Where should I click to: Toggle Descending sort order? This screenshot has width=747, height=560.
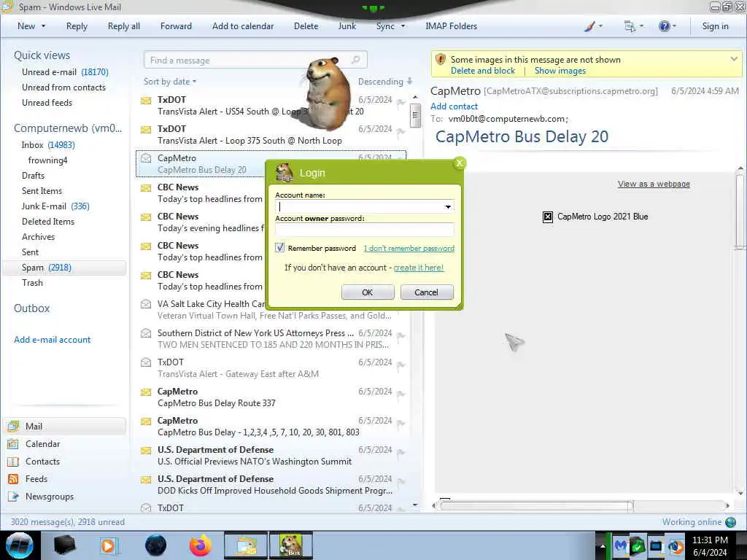tap(385, 82)
